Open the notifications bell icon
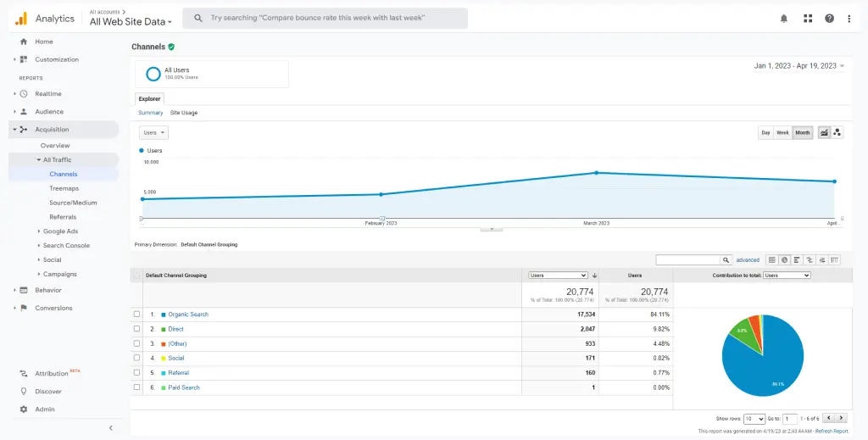 pos(783,19)
